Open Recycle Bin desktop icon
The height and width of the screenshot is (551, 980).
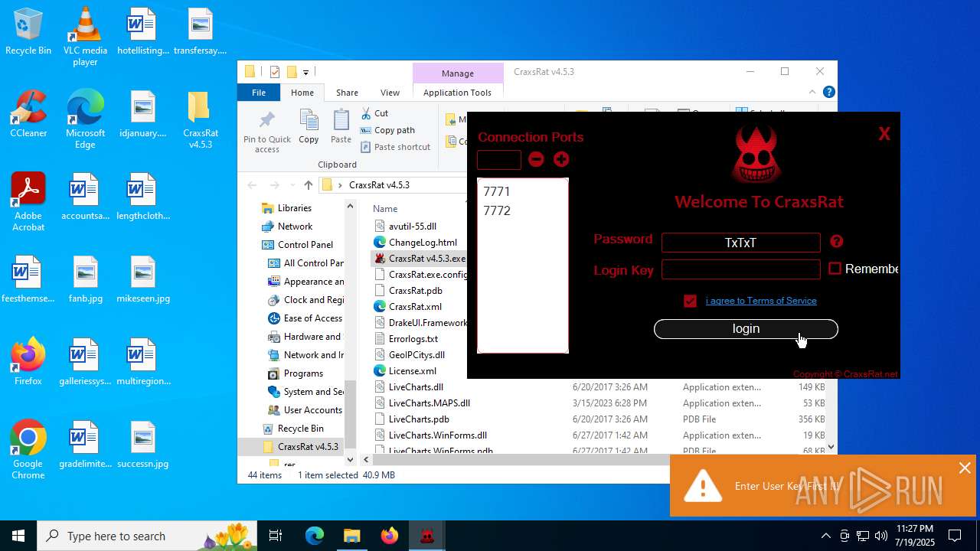click(28, 32)
